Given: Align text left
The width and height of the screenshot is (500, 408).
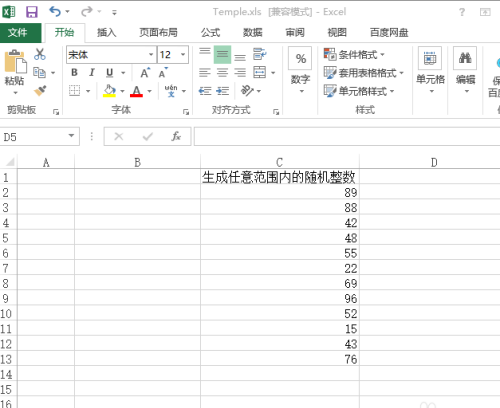Looking at the screenshot, I should click(205, 72).
